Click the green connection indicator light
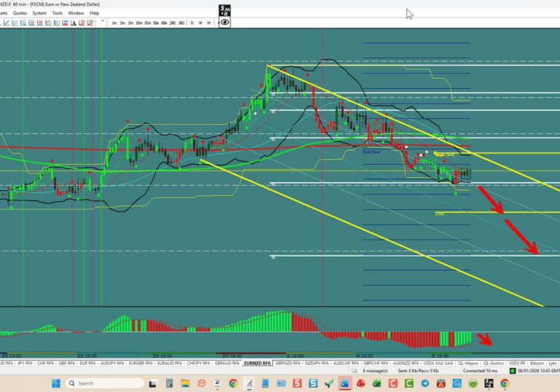Viewport: 560px width, 392px height. click(x=513, y=371)
